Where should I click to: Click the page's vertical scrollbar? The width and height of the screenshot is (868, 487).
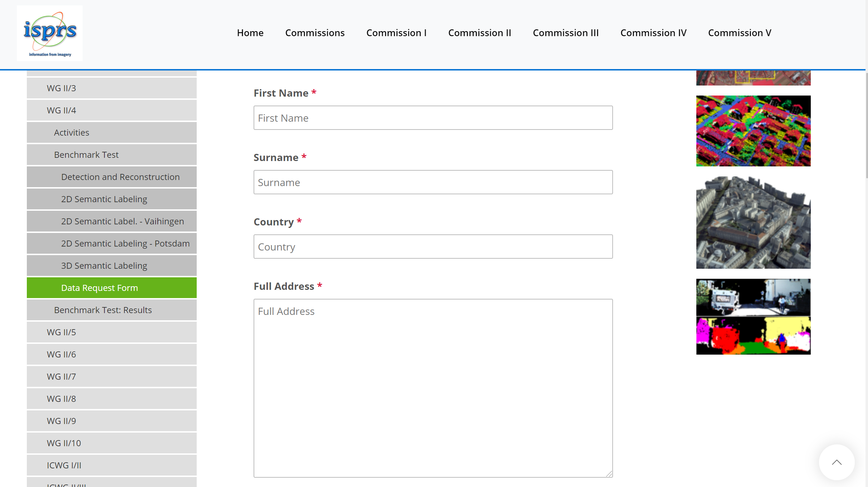pos(866,125)
